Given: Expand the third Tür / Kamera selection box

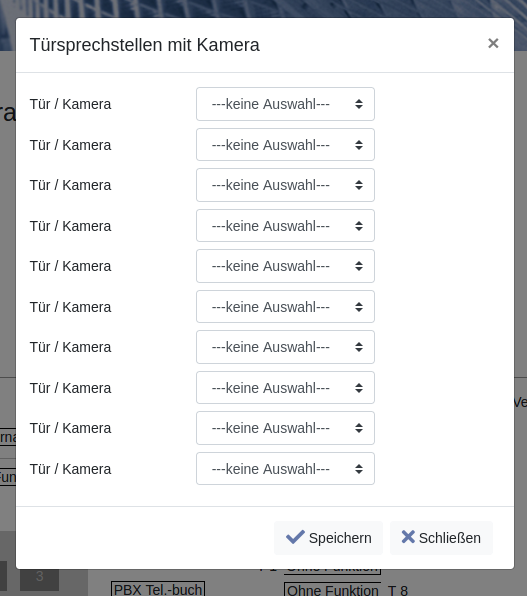Looking at the screenshot, I should (285, 185).
